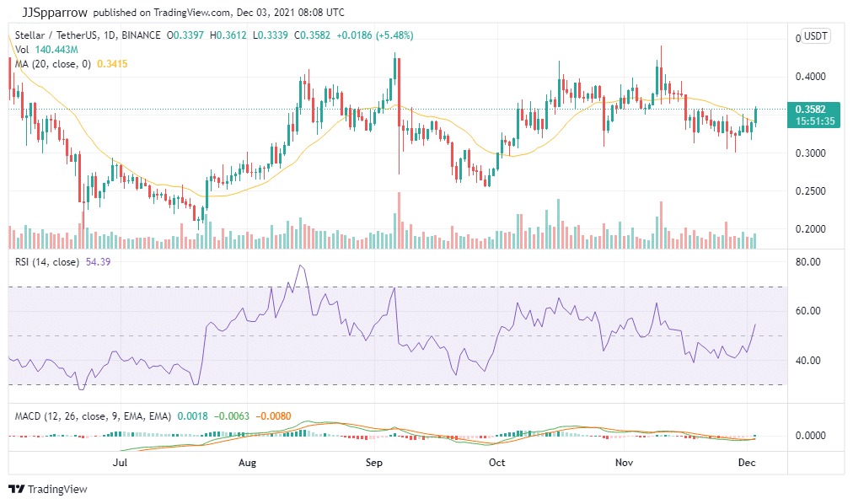Click the Jul date label on time axis
Viewport: 853px width, 504px height.
tap(120, 463)
